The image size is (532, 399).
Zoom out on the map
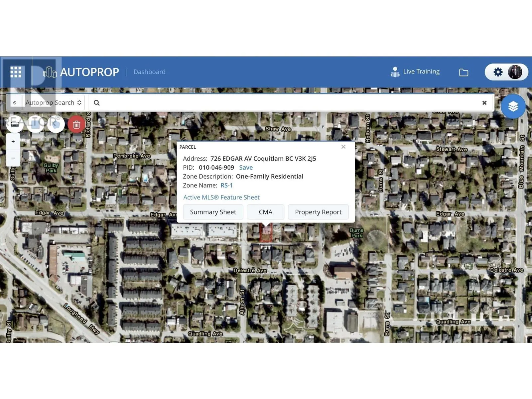tap(13, 158)
